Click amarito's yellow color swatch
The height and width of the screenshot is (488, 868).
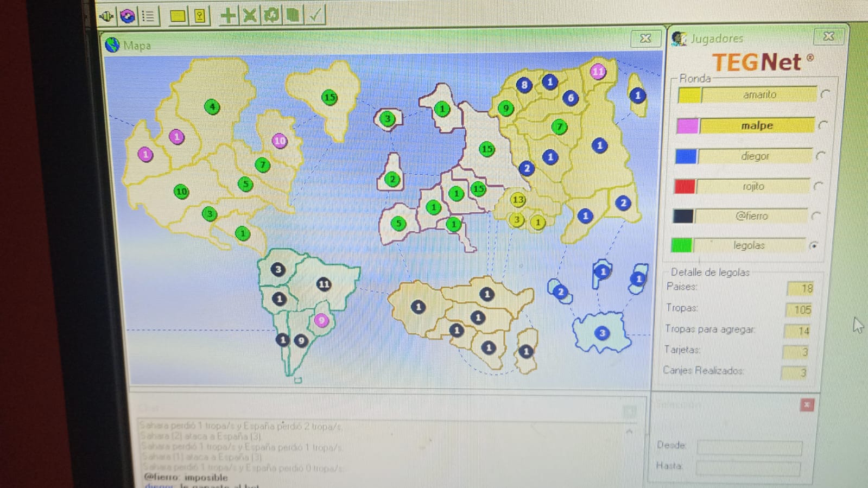pyautogui.click(x=689, y=96)
